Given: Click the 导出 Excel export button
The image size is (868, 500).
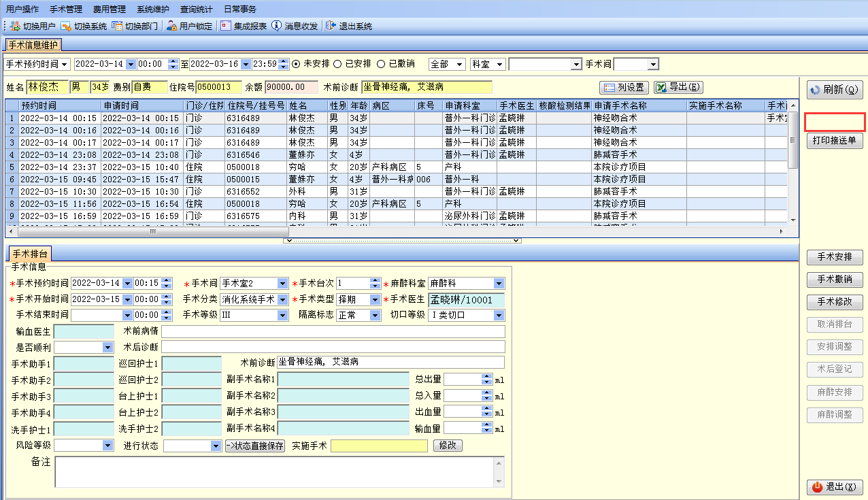Looking at the screenshot, I should [678, 87].
